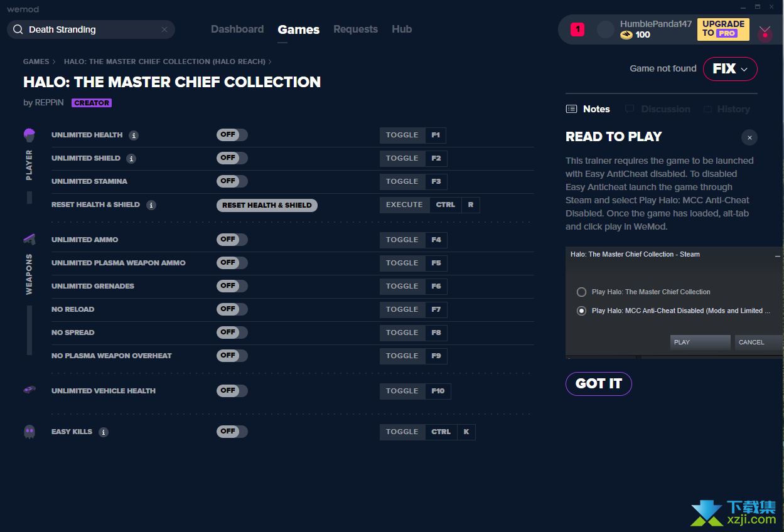The height and width of the screenshot is (532, 784).
Task: Toggle Unlimited Vehicle Health
Action: point(232,391)
